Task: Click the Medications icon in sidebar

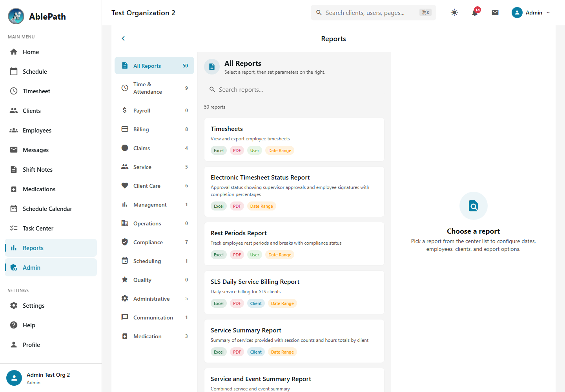Action: tap(14, 189)
